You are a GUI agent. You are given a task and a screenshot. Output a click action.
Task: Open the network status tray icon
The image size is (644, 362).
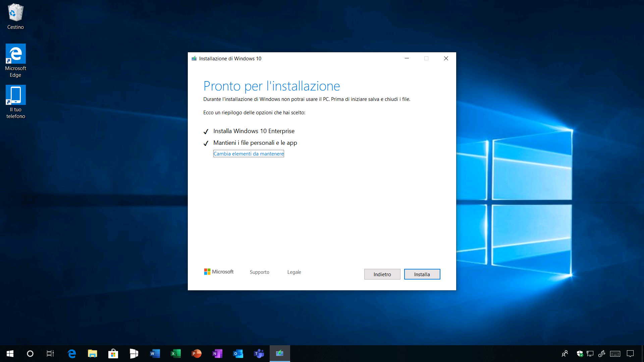point(590,354)
